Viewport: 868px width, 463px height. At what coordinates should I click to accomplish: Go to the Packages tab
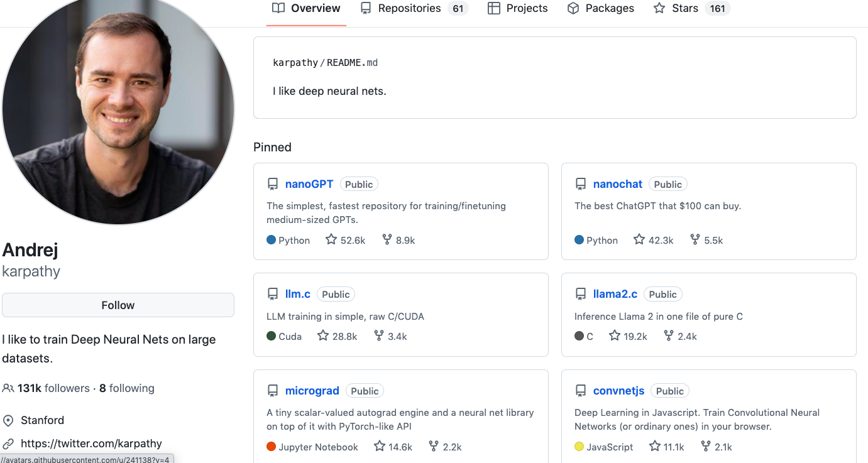tap(609, 8)
